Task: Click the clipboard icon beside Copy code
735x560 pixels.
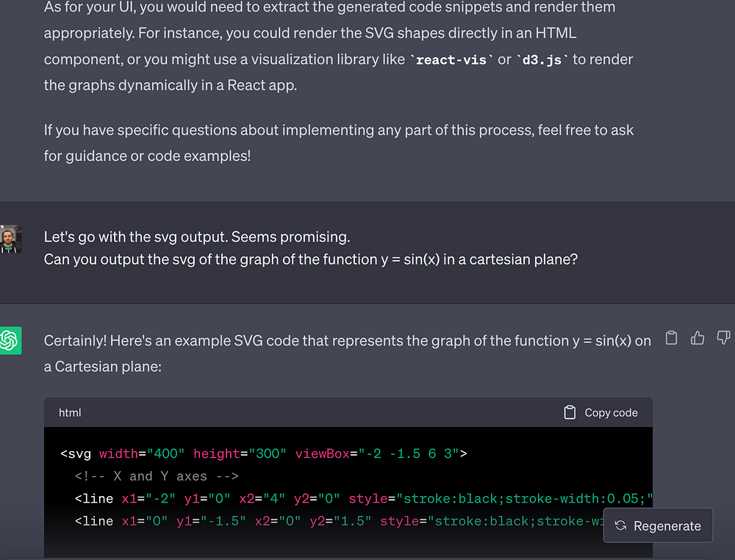Action: (x=570, y=413)
